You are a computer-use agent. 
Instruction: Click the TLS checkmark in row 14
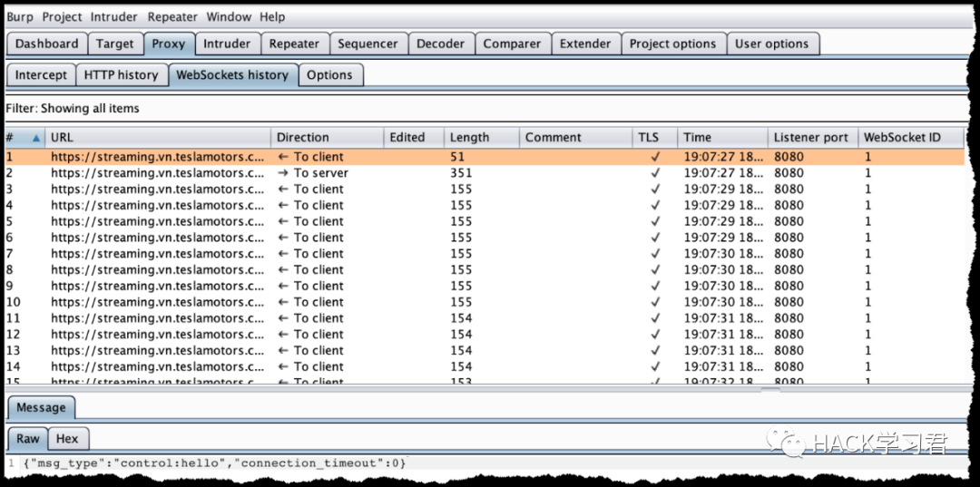click(x=655, y=367)
